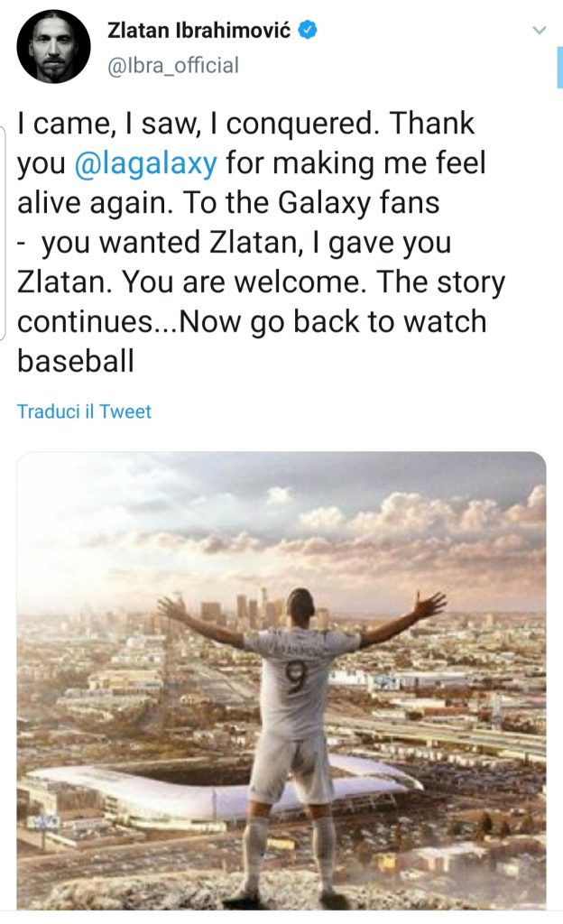Click Traduci il Tweet
The height and width of the screenshot is (924, 563).
point(84,411)
